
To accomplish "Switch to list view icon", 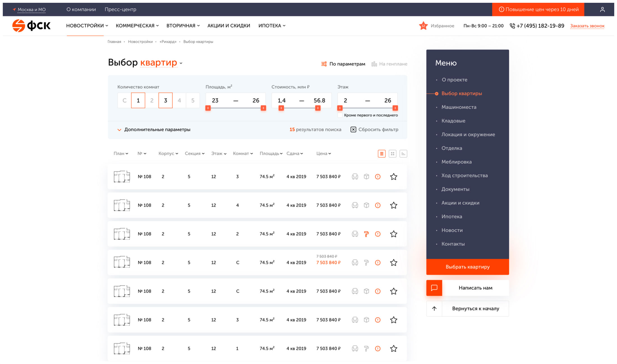I will click(x=381, y=154).
